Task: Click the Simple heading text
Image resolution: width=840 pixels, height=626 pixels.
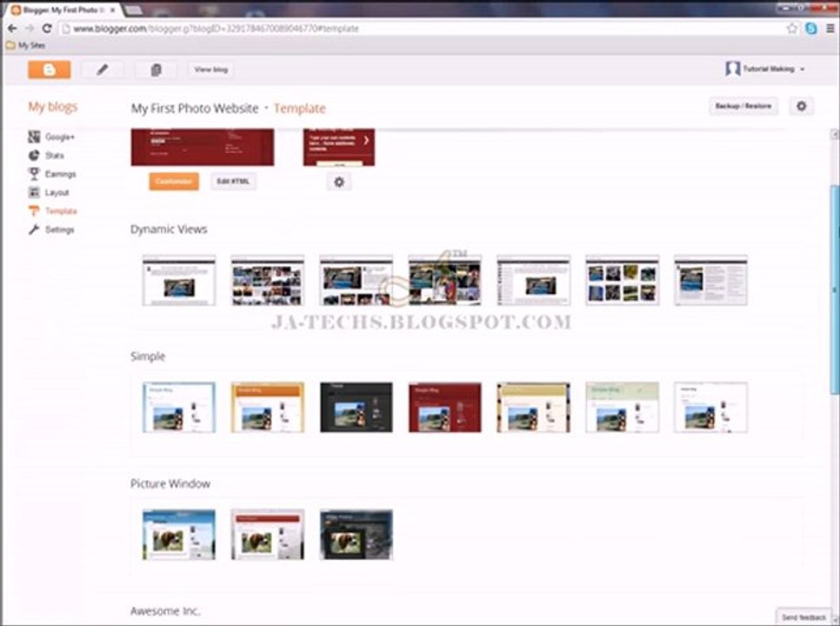Action: [x=148, y=356]
